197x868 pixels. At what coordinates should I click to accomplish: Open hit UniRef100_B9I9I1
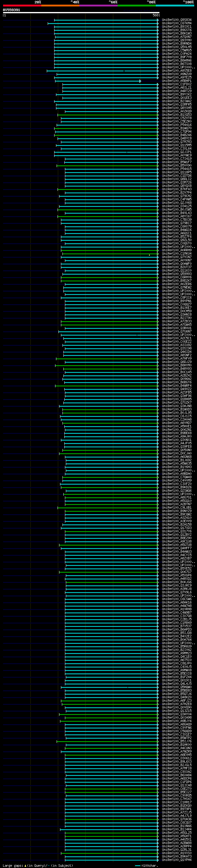coord(176,26)
